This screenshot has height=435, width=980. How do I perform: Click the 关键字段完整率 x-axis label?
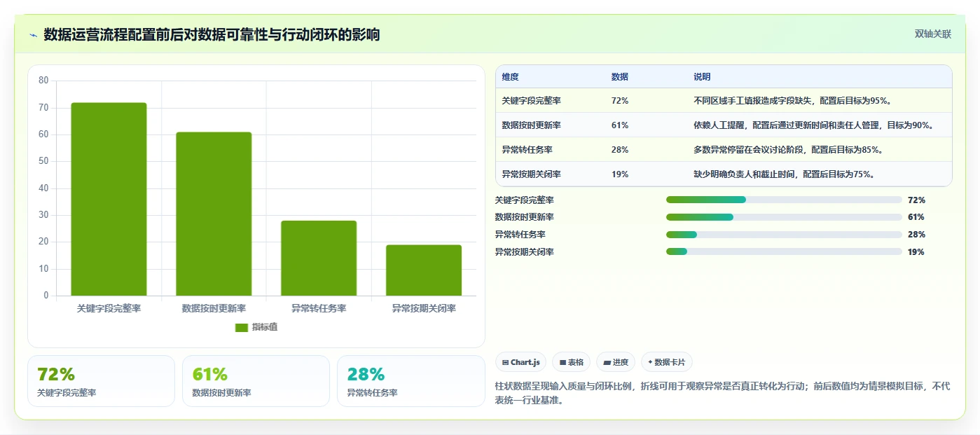pos(109,308)
